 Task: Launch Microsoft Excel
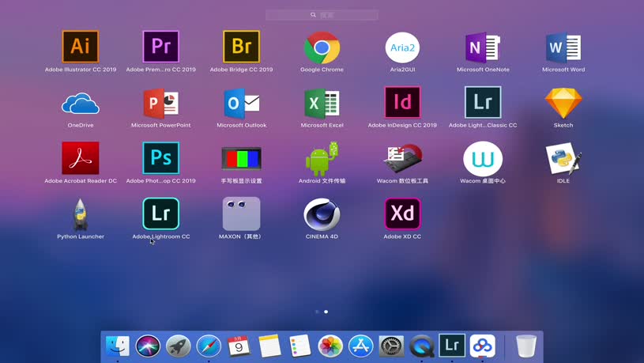coord(322,103)
